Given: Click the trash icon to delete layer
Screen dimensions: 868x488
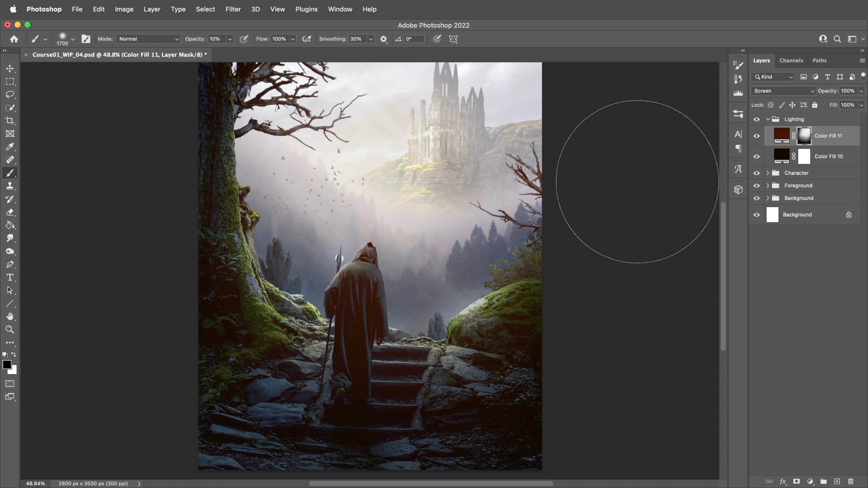Looking at the screenshot, I should [x=850, y=481].
